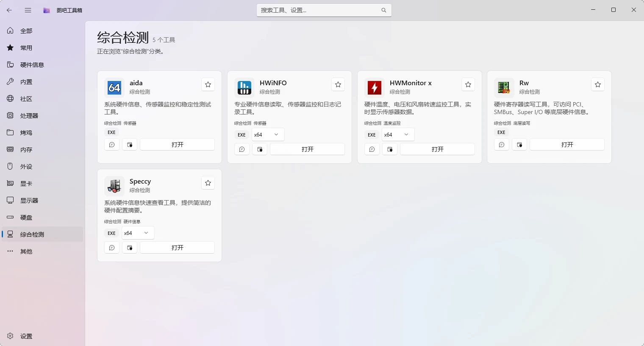Viewport: 644px width, 346px height.
Task: Favorite the aida tool with its star
Action: click(208, 84)
